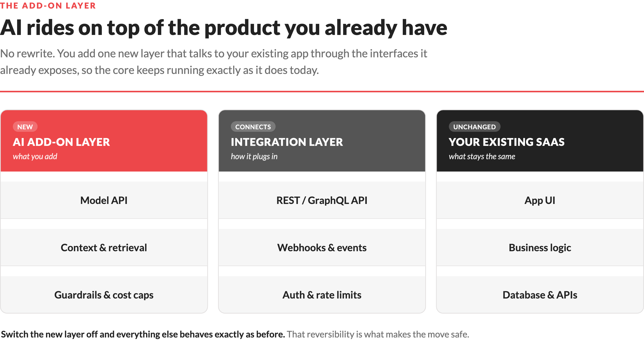This screenshot has width=644, height=341.
Task: Click the YOUR EXISTING SAAS header title
Action: coord(507,142)
